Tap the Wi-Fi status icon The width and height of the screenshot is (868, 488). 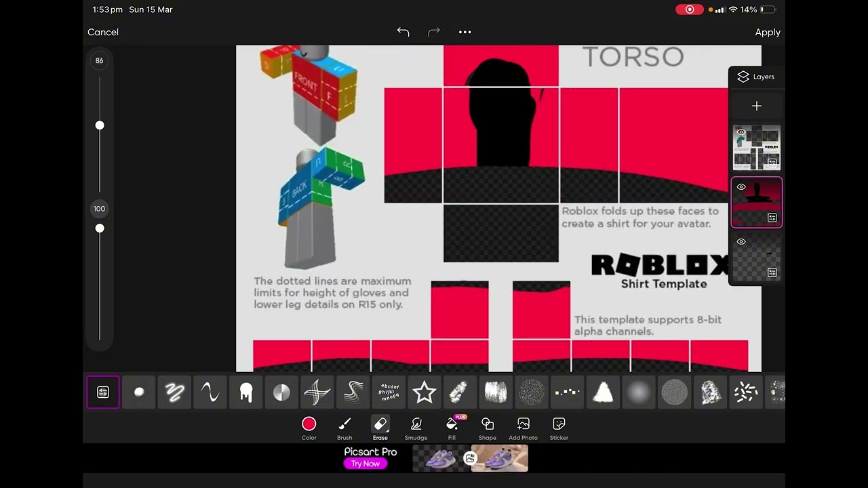[733, 9]
